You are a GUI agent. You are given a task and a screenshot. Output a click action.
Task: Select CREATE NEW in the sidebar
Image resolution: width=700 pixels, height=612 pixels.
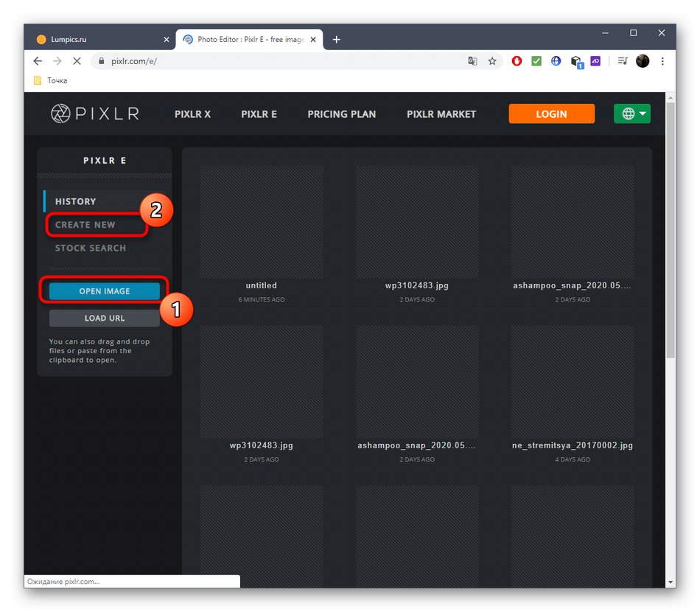tap(85, 225)
